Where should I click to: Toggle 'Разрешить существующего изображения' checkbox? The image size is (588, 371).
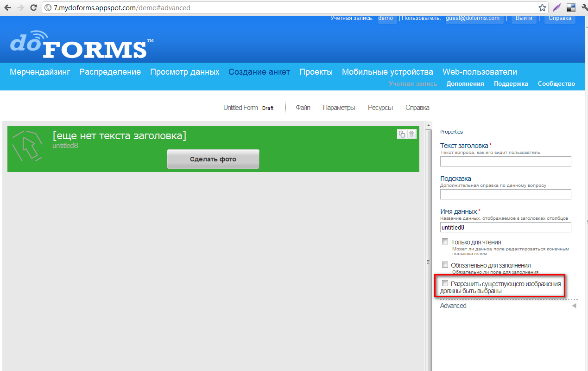[445, 283]
